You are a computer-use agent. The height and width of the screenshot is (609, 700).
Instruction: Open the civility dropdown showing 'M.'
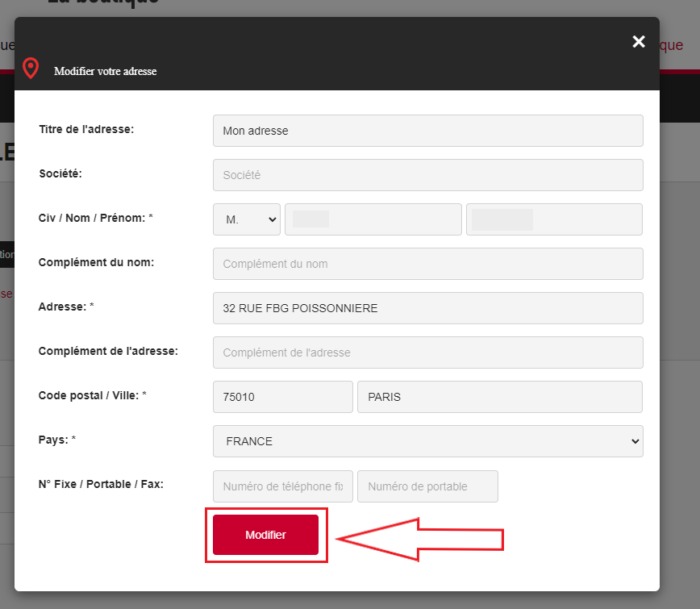[x=246, y=219]
